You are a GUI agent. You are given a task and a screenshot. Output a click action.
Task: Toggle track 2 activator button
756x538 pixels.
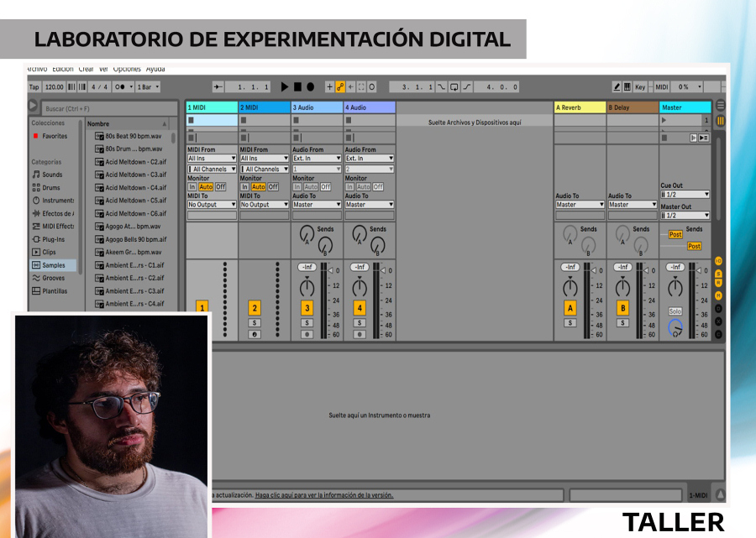255,307
